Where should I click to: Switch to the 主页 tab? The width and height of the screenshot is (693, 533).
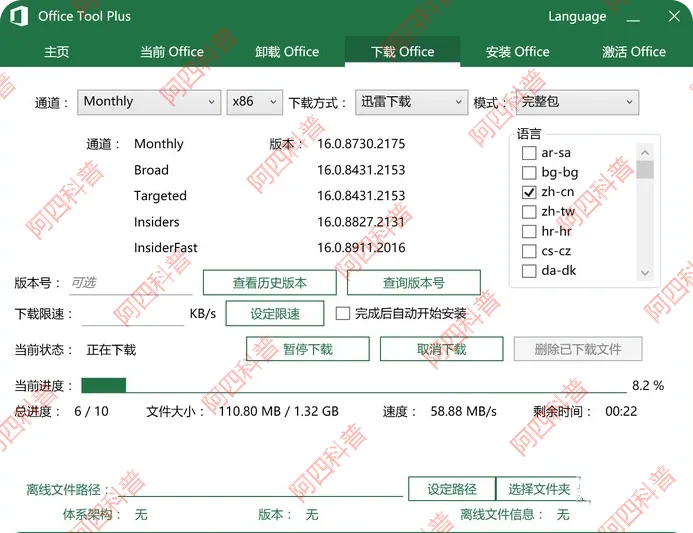point(57,52)
